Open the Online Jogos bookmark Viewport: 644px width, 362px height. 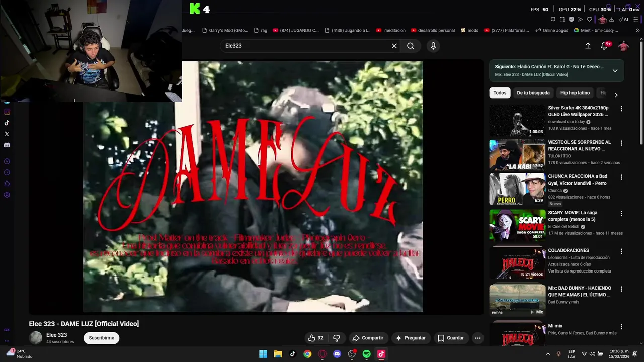551,30
